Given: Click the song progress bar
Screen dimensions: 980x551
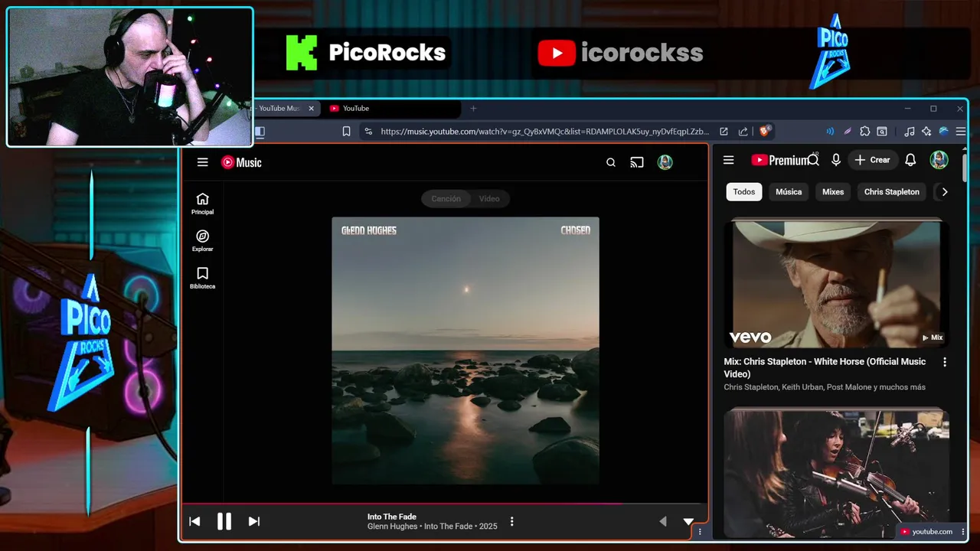Looking at the screenshot, I should pyautogui.click(x=444, y=504).
